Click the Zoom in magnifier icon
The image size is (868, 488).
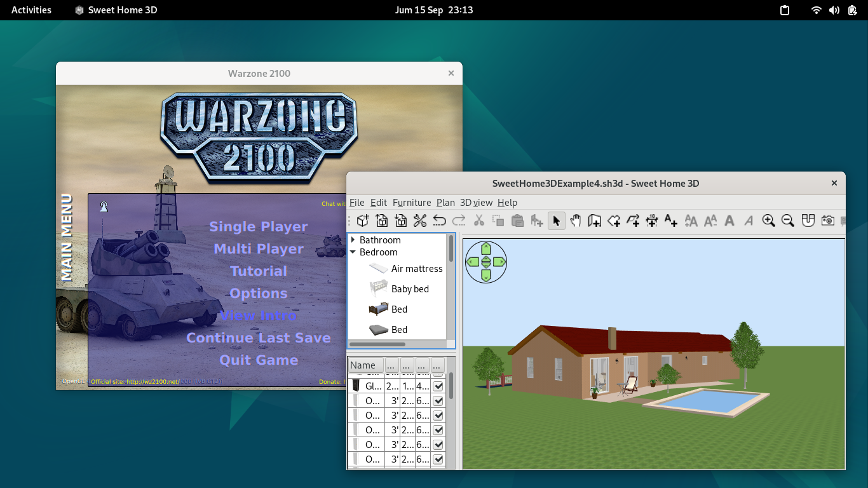pos(769,220)
